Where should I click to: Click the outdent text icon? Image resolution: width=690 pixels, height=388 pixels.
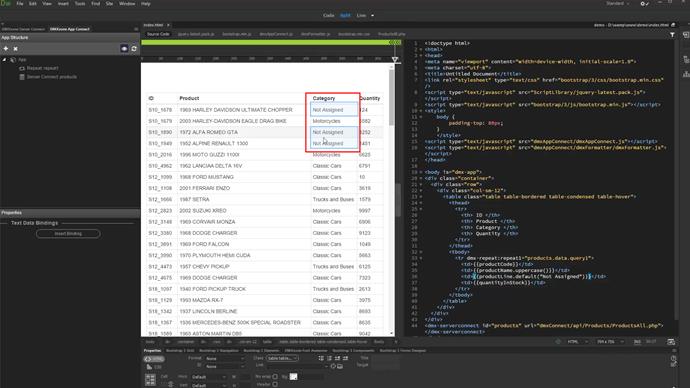pyautogui.click(x=338, y=358)
